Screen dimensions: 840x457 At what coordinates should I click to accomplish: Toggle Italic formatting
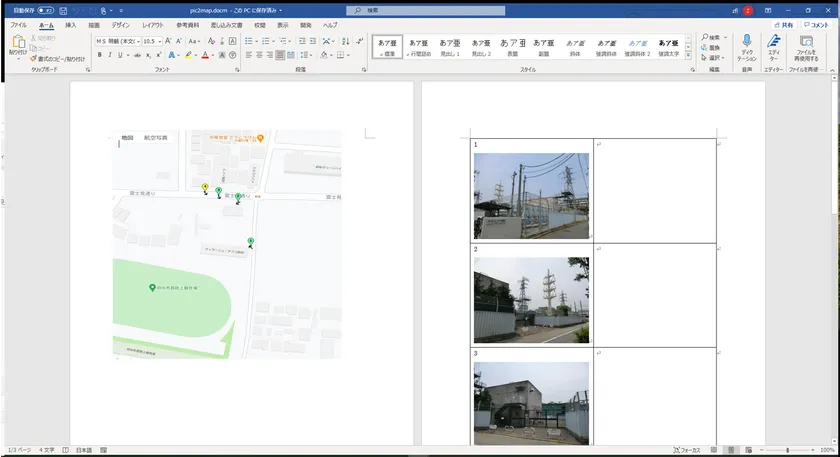(x=110, y=55)
